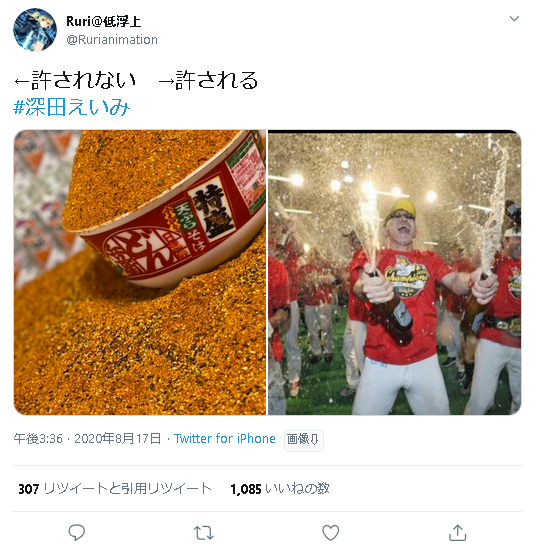Click the リツイートと引用リツイート label
The height and width of the screenshot is (554, 535).
pos(128,489)
